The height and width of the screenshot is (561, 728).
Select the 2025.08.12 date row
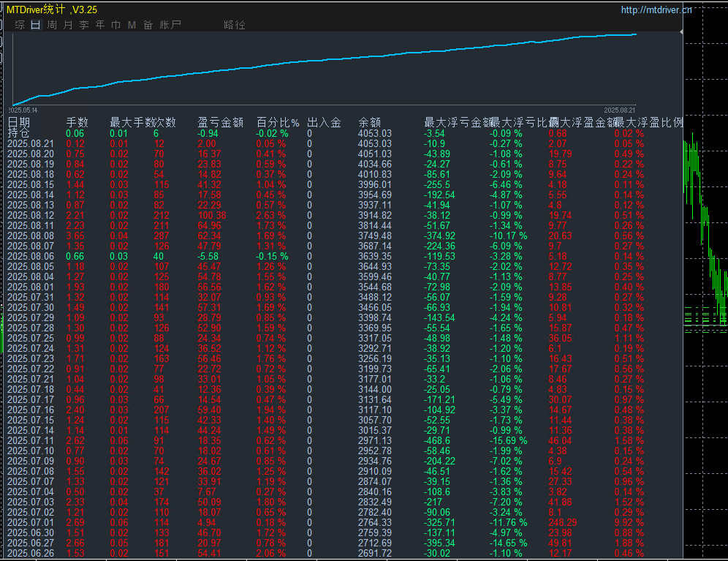[31, 215]
